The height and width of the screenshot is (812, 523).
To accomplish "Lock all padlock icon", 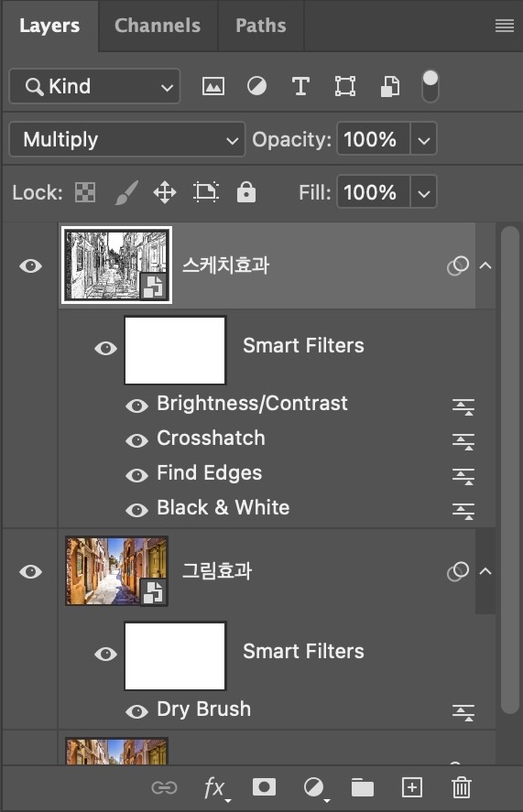I will click(x=246, y=191).
